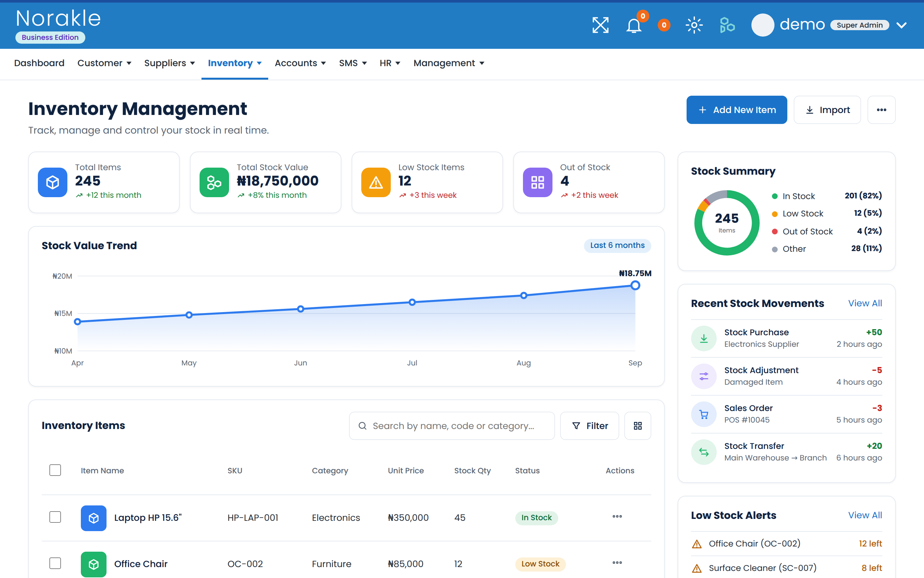Open actions menu for Laptop HP row
Image resolution: width=924 pixels, height=578 pixels.
(617, 516)
